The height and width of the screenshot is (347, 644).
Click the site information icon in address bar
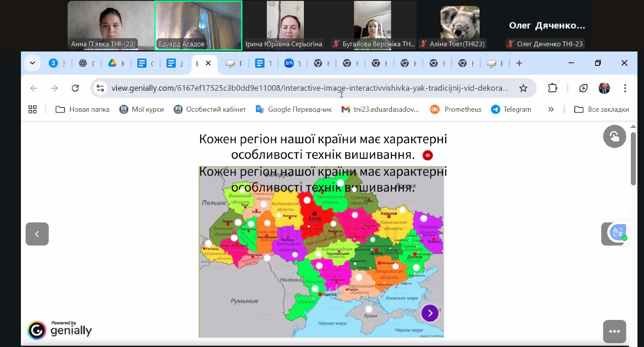pos(100,88)
